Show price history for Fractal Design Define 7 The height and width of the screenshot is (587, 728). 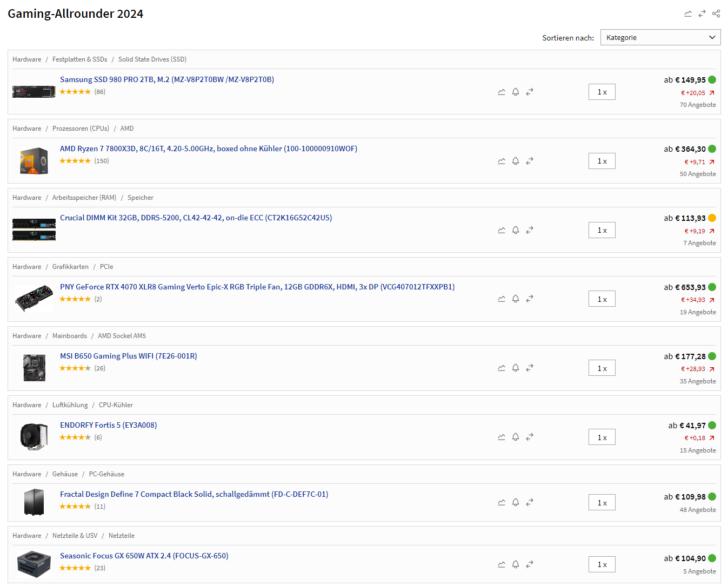502,502
